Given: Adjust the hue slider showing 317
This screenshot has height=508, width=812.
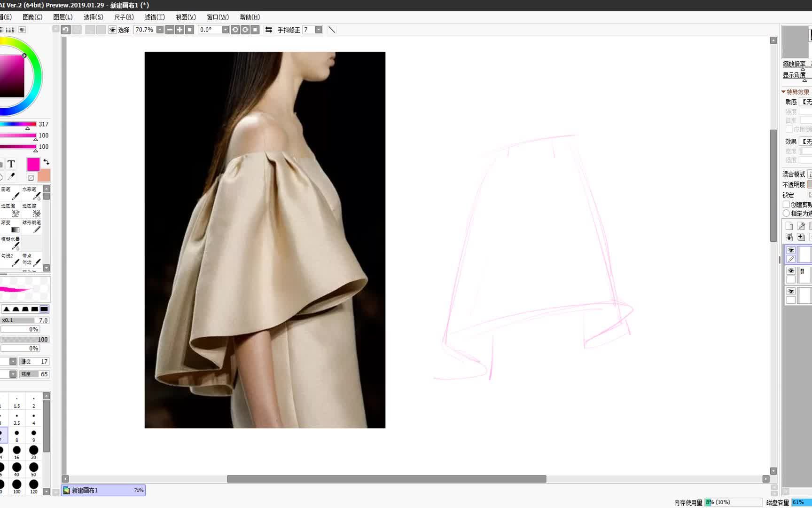Looking at the screenshot, I should tap(18, 124).
